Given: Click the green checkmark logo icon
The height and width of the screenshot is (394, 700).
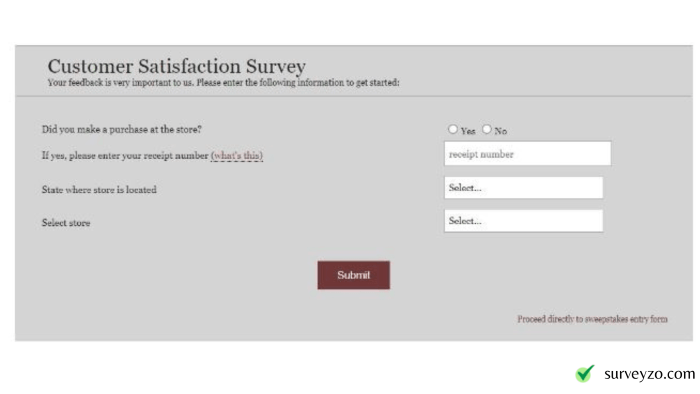Looking at the screenshot, I should tap(585, 373).
